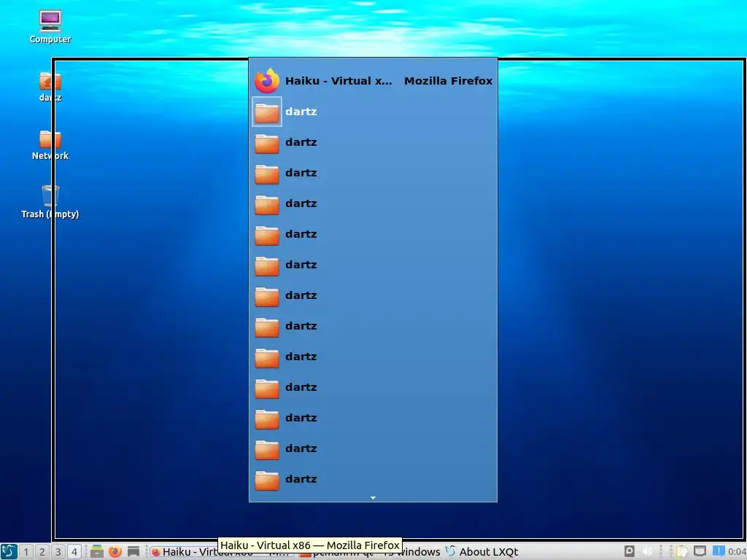Choose the Haiku Mozilla Firefox entry in switcher

point(373,81)
